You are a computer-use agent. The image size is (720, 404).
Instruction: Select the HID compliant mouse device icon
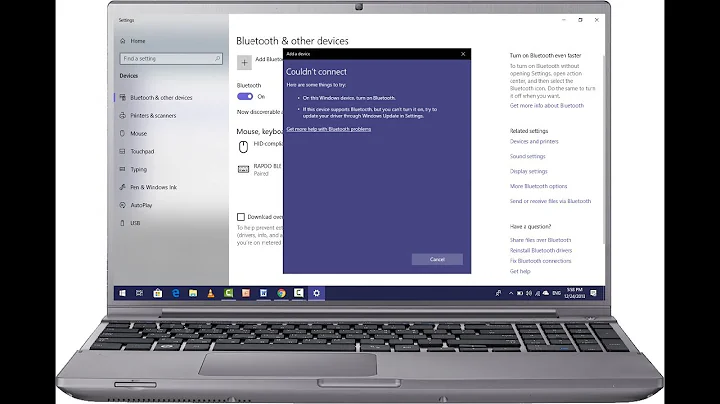(243, 146)
